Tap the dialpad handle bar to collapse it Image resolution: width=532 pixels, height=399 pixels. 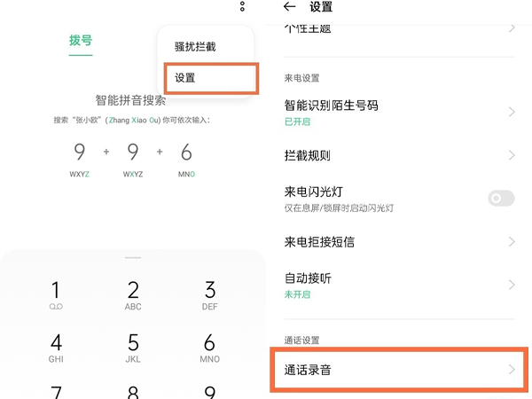click(133, 258)
